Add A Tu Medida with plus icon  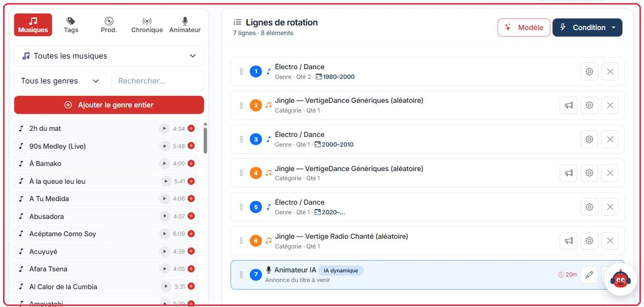pos(191,199)
